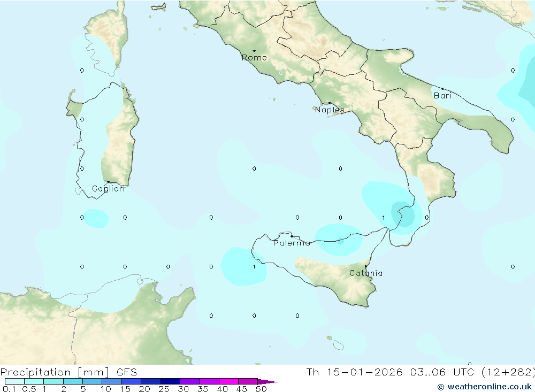
Task: Click the '50' legend scale label
Action: coord(262,389)
